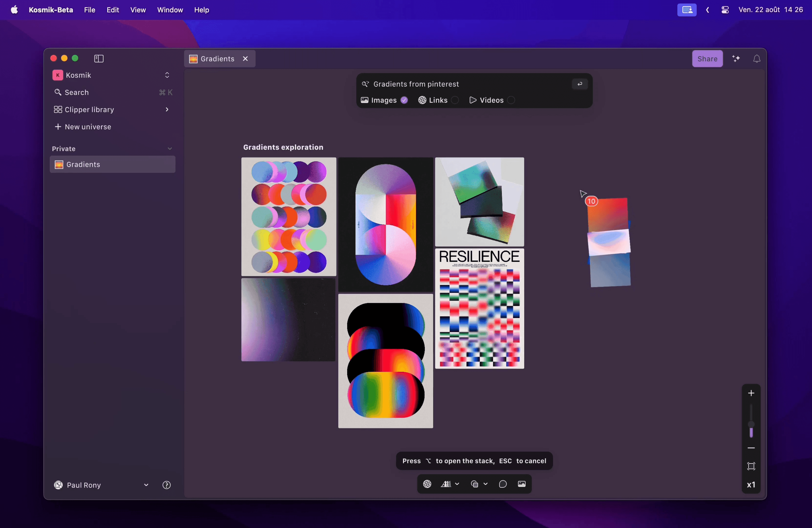Select the stacked shapes tool
The width and height of the screenshot is (812, 528).
(475, 484)
